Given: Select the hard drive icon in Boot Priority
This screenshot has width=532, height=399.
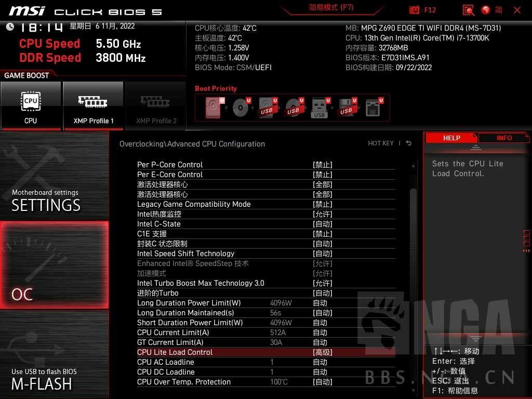Looking at the screenshot, I should 213,107.
